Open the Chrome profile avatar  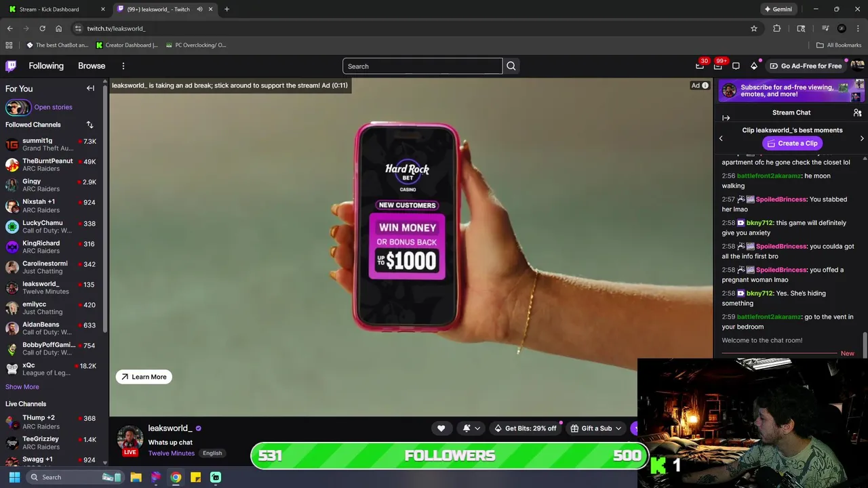pyautogui.click(x=842, y=28)
